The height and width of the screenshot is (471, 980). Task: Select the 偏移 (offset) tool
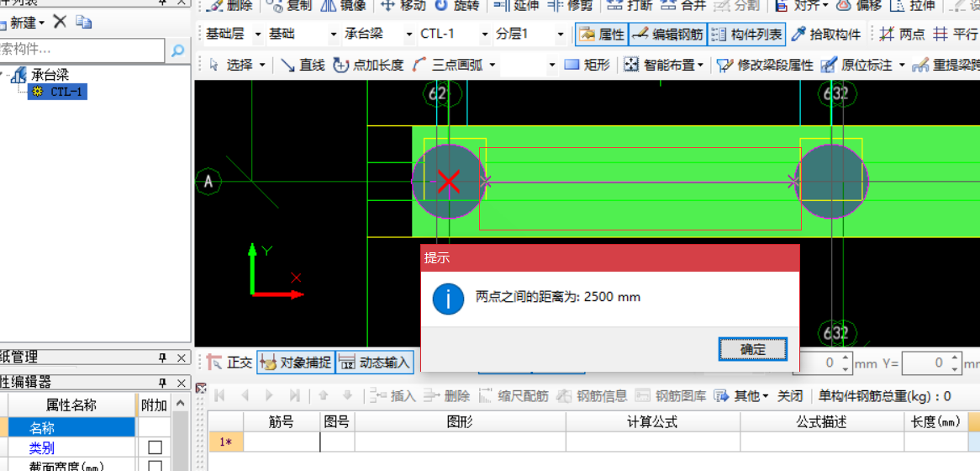(859, 6)
